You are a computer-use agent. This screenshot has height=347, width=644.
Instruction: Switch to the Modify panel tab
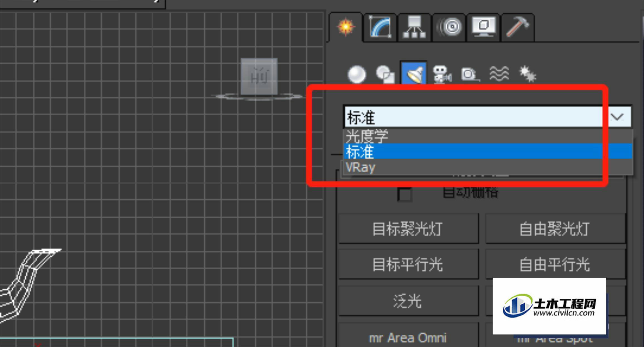tap(380, 27)
